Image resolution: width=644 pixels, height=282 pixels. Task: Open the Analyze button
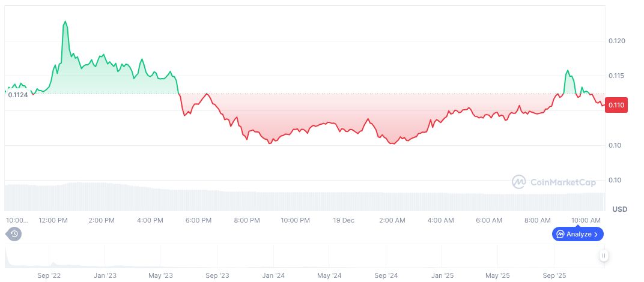tap(577, 234)
